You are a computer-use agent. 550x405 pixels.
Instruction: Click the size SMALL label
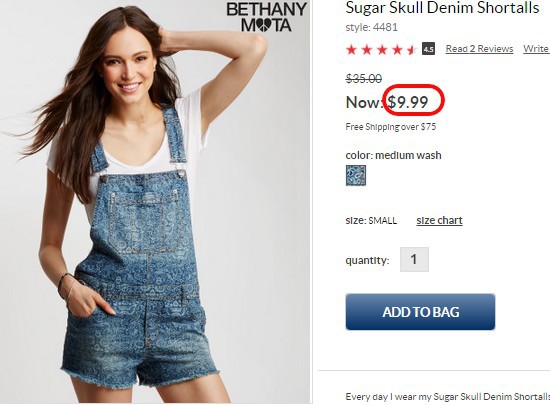[x=371, y=221]
